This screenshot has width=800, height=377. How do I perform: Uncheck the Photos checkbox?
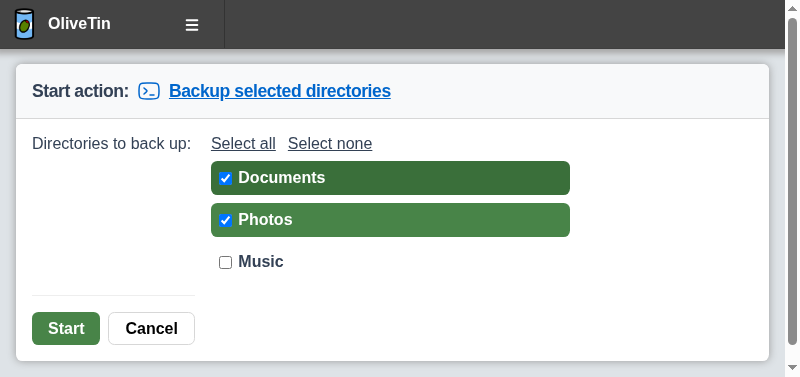(226, 220)
